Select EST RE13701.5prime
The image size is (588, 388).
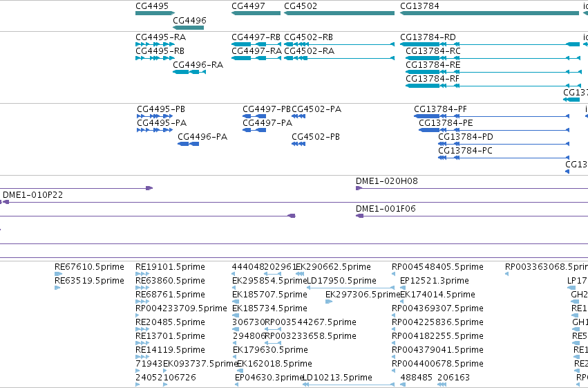coord(142,343)
